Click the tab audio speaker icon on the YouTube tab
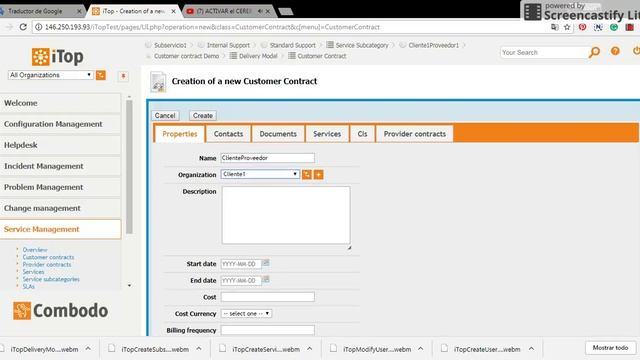Viewport: 640px width, 360px height. (260, 11)
